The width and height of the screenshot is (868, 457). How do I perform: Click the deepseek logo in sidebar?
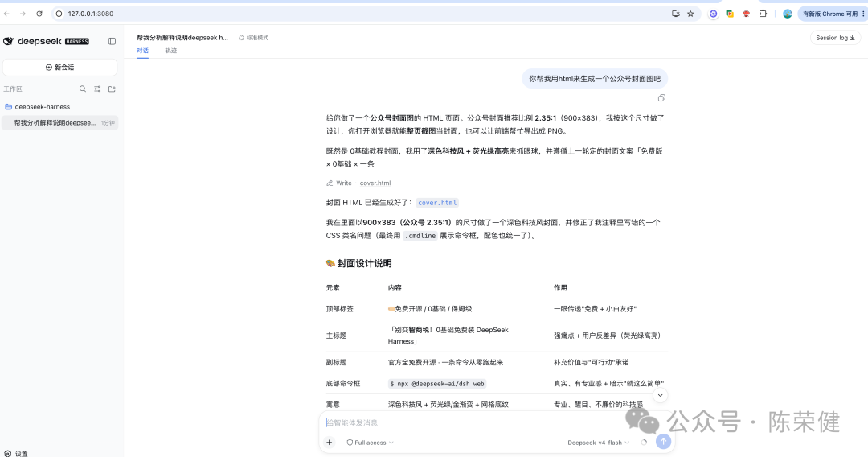[46, 41]
